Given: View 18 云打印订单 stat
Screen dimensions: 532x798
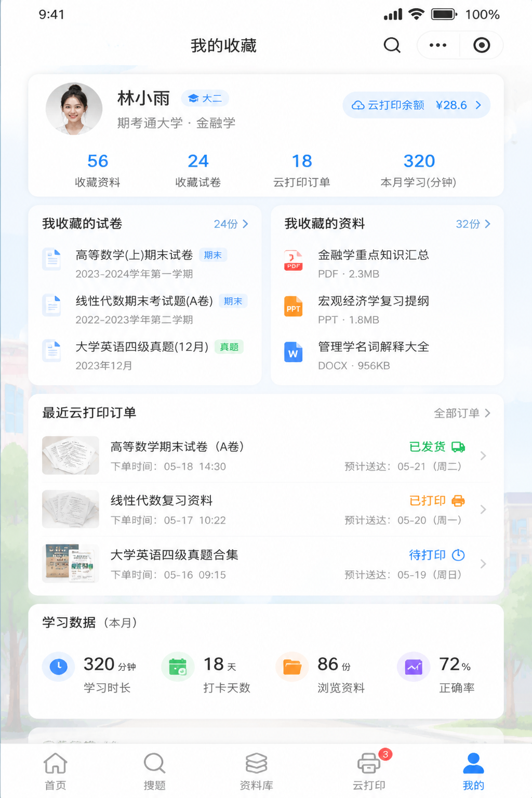Looking at the screenshot, I should [x=302, y=170].
